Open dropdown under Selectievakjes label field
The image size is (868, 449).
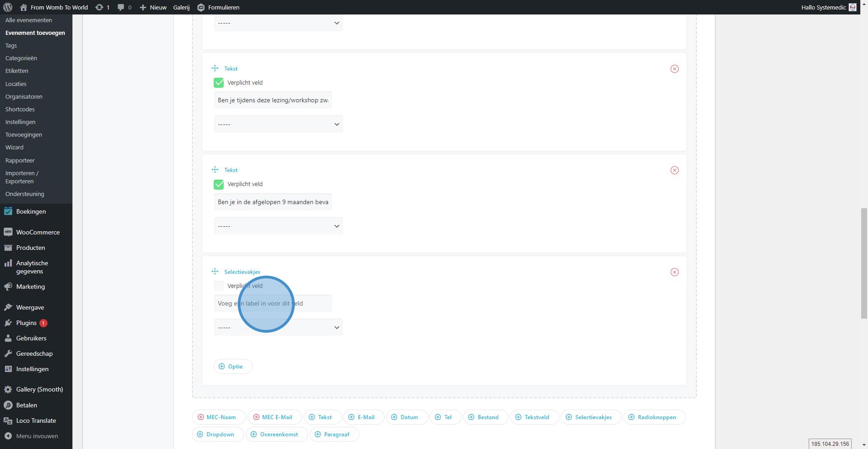pyautogui.click(x=278, y=327)
